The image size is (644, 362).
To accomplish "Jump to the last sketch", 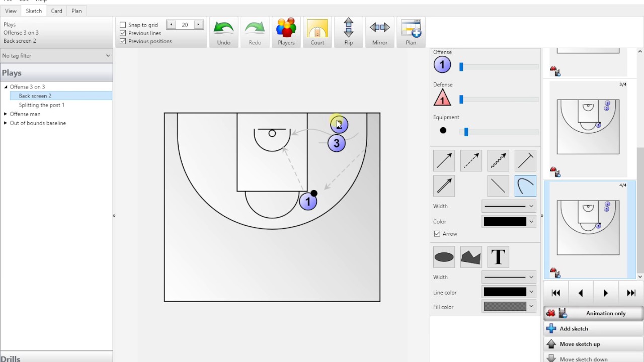I will [x=631, y=293].
